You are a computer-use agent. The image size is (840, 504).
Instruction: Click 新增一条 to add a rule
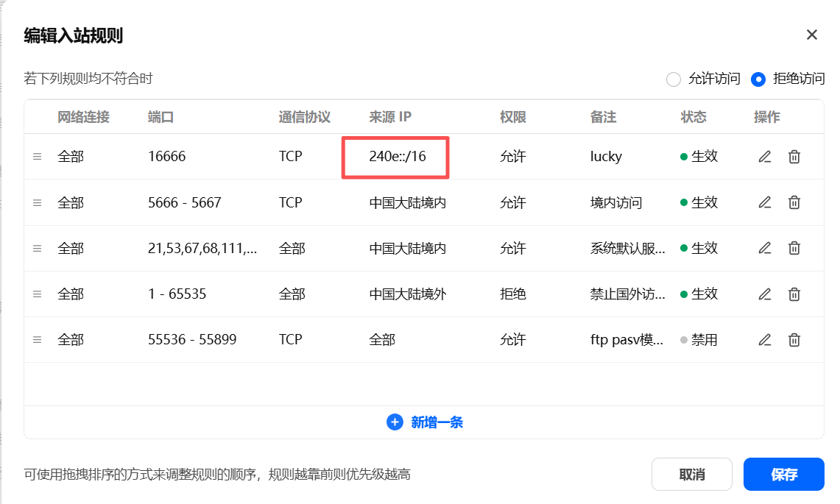tap(437, 422)
